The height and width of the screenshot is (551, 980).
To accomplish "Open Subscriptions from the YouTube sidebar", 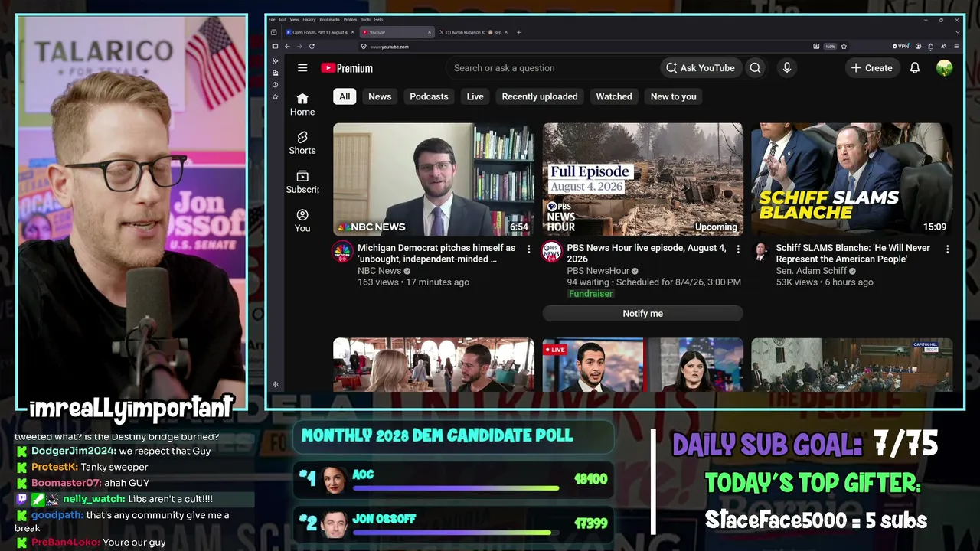I will click(x=302, y=182).
